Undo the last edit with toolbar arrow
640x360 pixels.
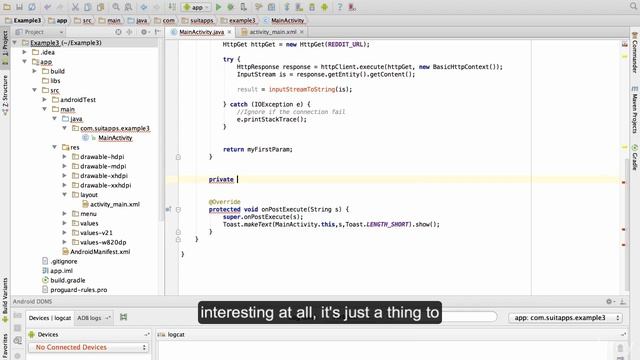[48, 7]
